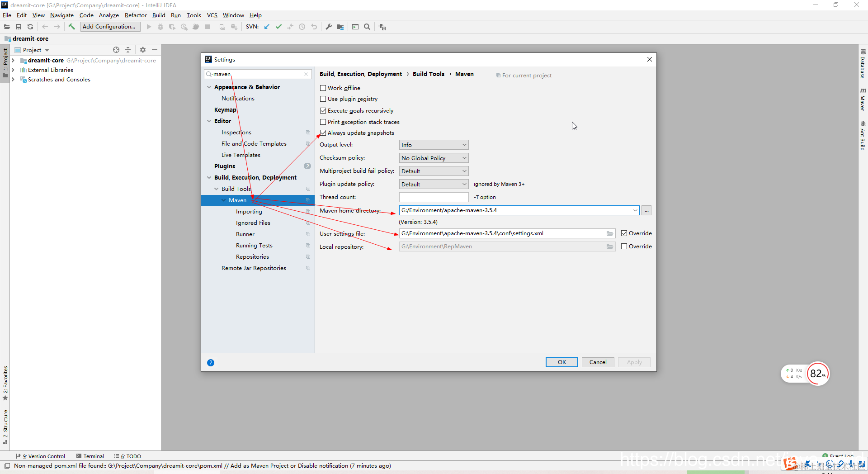The image size is (868, 474).
Task: Select Keymap settings category
Action: (225, 110)
